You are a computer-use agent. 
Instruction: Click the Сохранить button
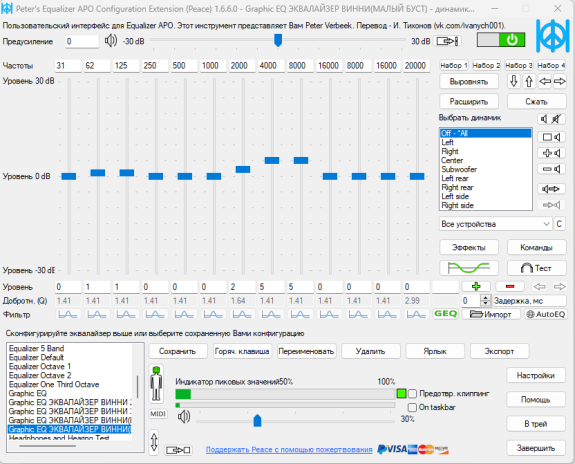coord(178,351)
